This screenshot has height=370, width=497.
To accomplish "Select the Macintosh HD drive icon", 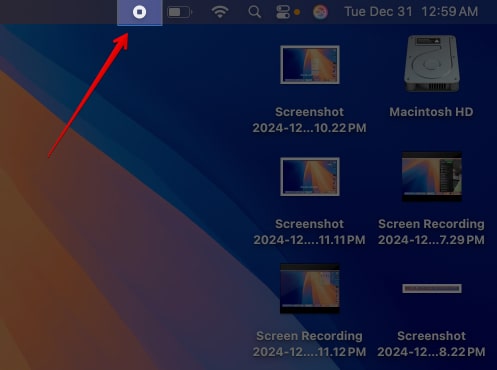I will 432,63.
